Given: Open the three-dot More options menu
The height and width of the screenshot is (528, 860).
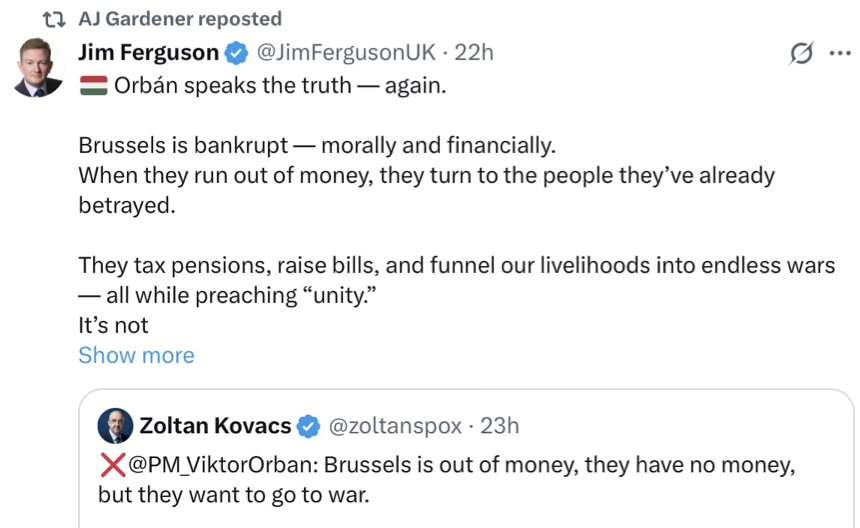Looking at the screenshot, I should click(839, 54).
